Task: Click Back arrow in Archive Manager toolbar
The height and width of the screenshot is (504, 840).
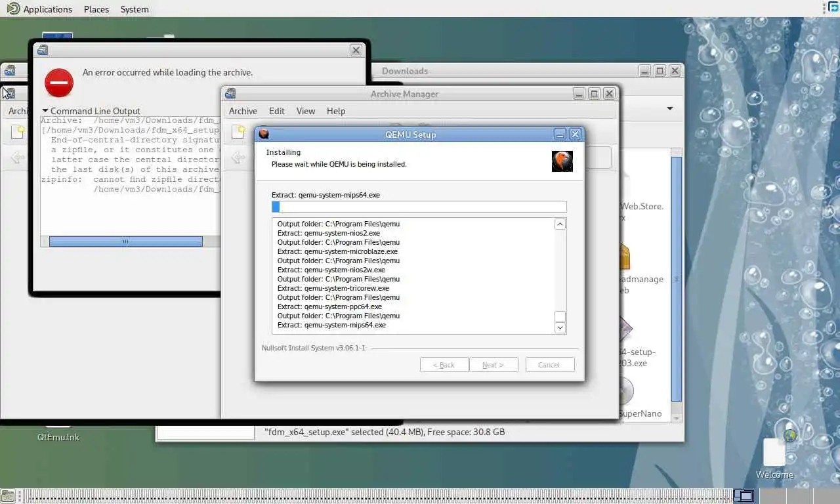Action: click(238, 157)
